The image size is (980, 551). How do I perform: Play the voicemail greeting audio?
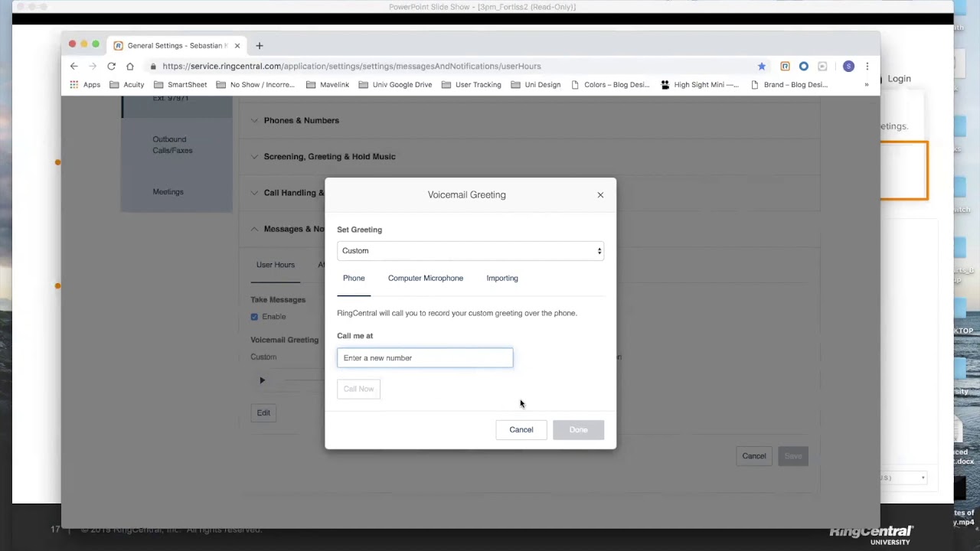[x=262, y=380]
